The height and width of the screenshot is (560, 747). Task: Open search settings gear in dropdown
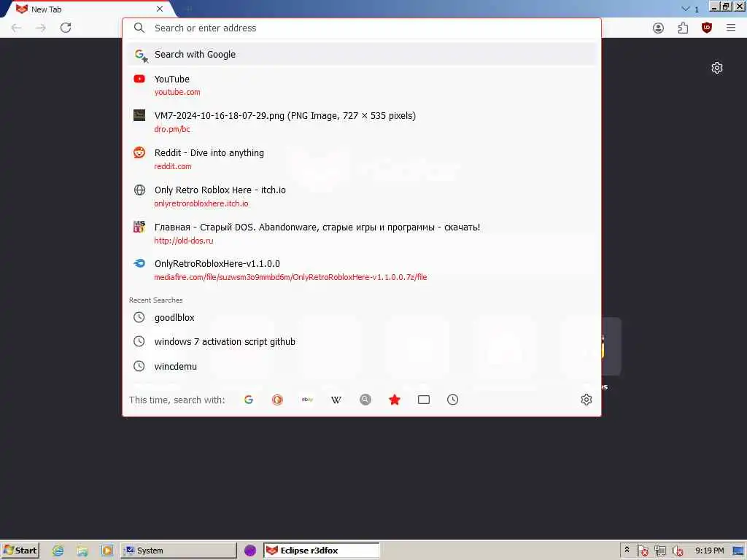(x=587, y=400)
